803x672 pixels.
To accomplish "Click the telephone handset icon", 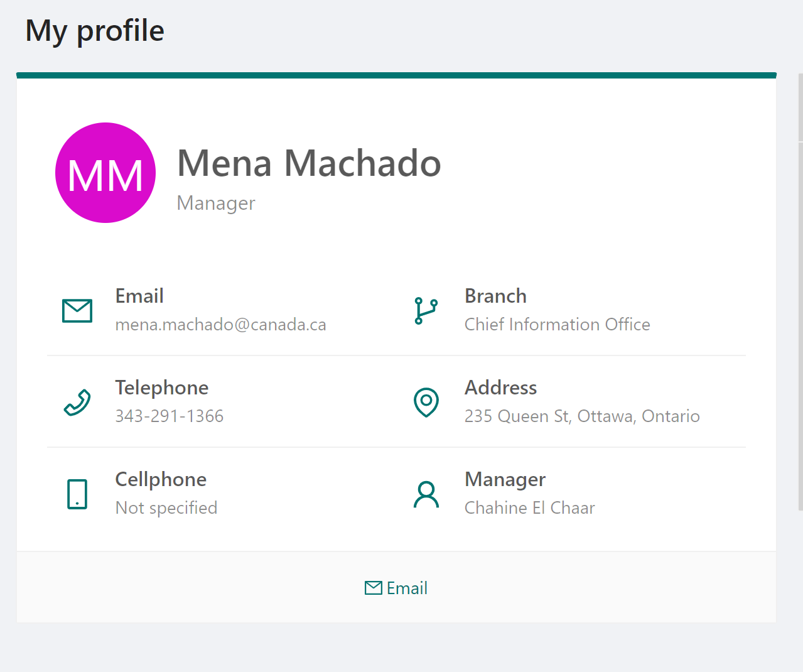I will pos(77,403).
